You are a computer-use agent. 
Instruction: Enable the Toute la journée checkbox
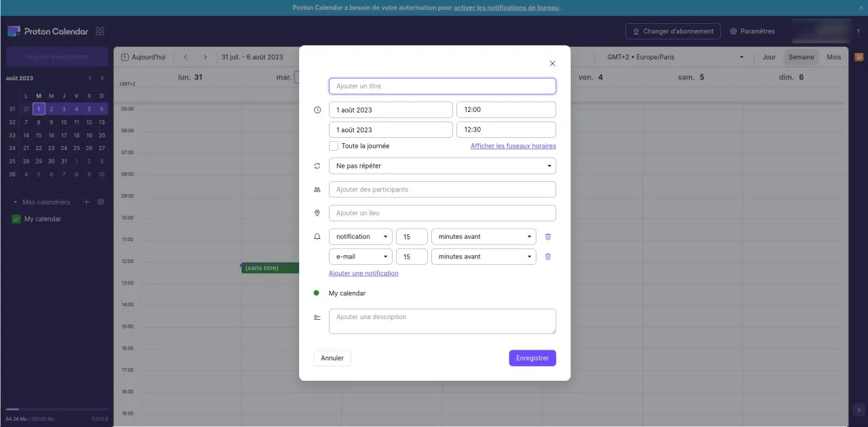pos(334,146)
